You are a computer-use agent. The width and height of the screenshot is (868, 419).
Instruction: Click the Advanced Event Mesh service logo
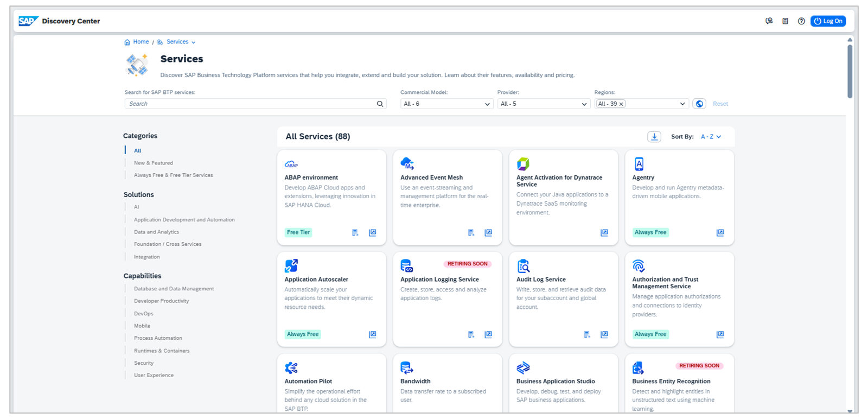click(x=407, y=163)
